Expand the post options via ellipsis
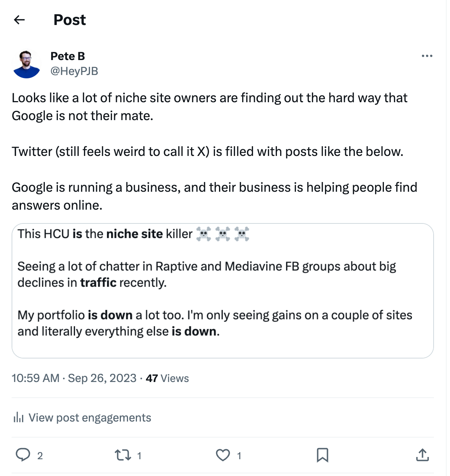 click(426, 55)
